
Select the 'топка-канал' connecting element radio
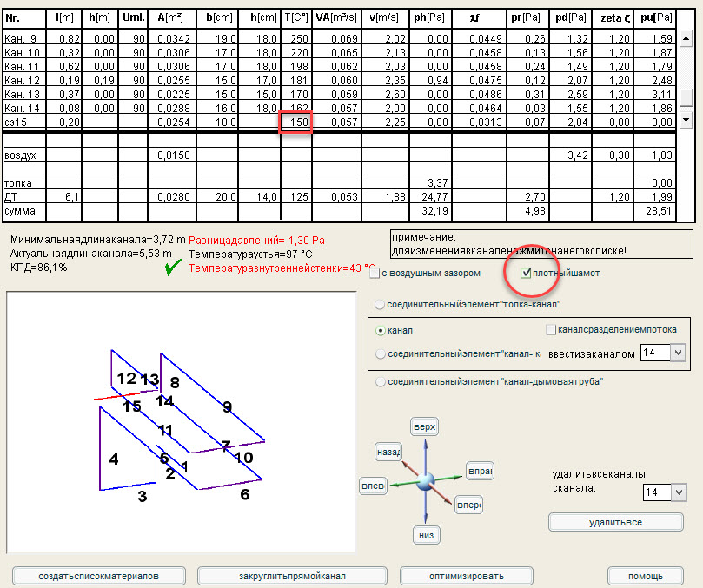click(x=380, y=304)
